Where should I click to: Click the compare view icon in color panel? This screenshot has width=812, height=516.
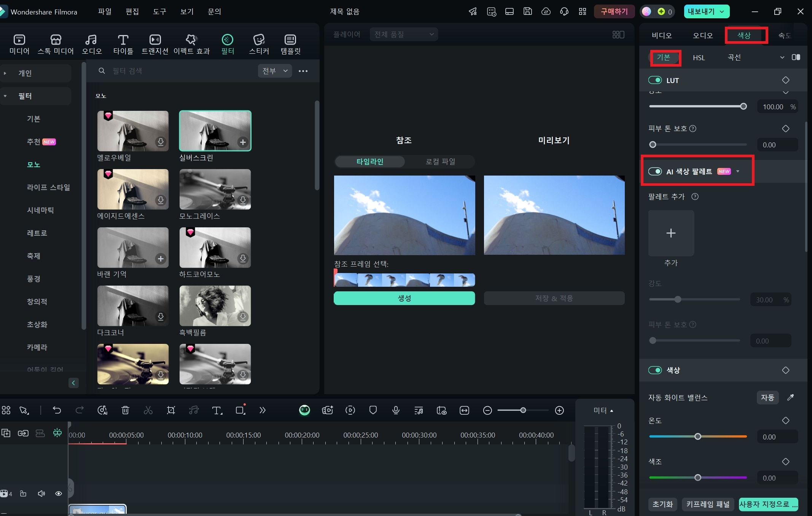coord(796,57)
